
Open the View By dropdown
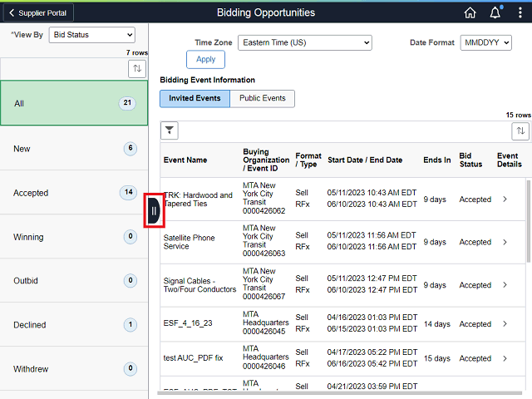(x=92, y=35)
